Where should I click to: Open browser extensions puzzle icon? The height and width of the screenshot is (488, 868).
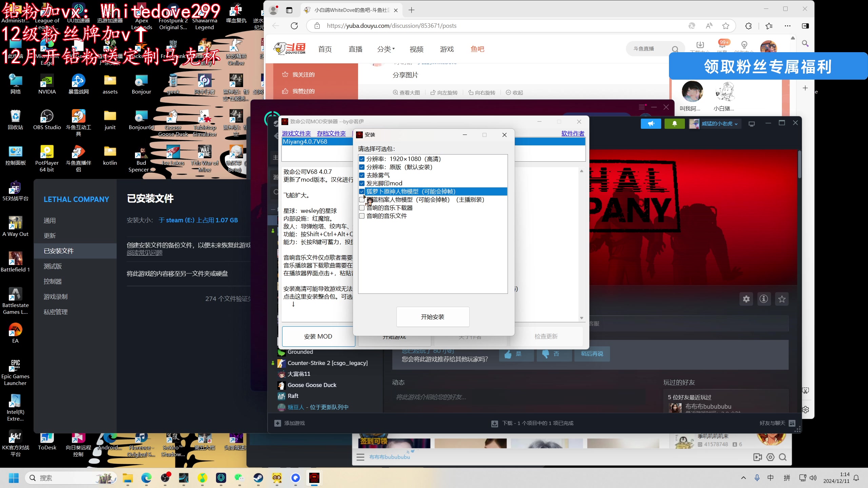(748, 26)
